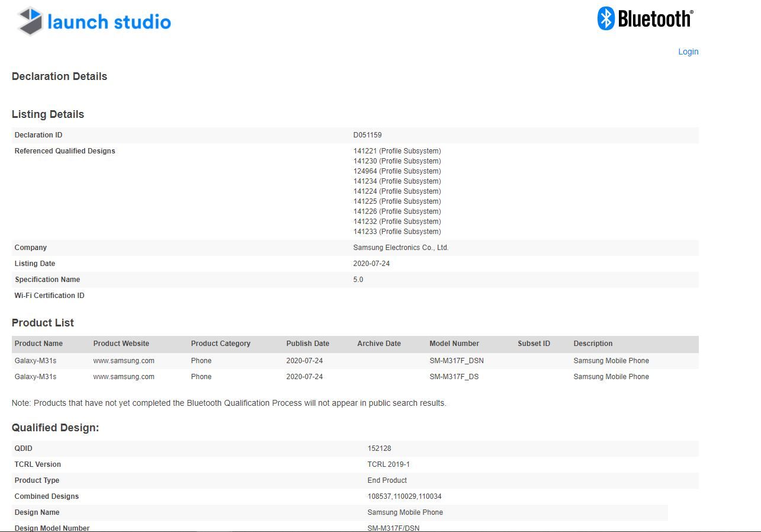Select Specification Name value 5.0

coord(358,280)
